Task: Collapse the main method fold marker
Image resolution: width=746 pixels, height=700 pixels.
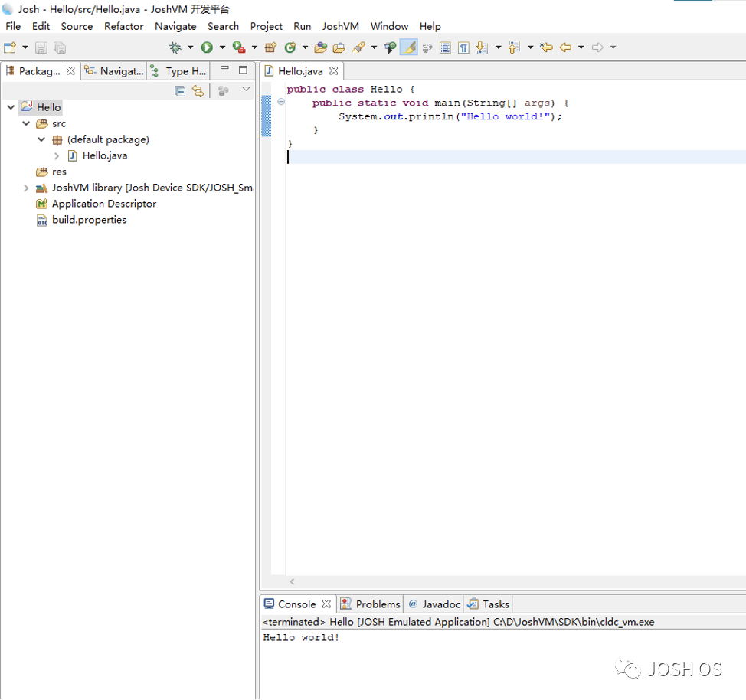Action: 281,101
